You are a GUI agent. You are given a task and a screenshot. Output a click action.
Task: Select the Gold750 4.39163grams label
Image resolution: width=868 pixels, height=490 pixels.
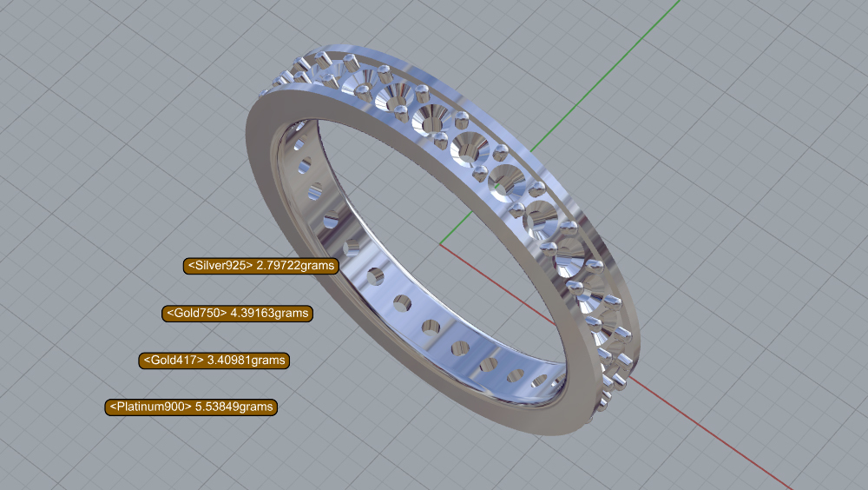pyautogui.click(x=236, y=313)
